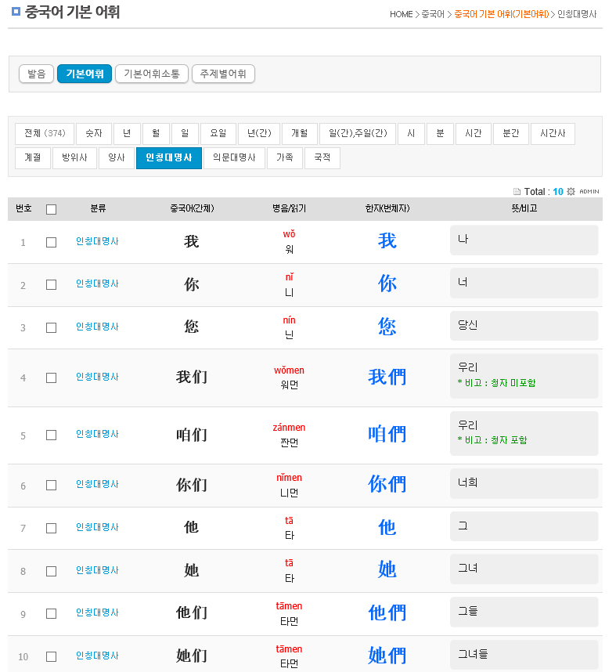Viewport: 616px width, 672px height.
Task: Click the 인칭대명사 category link in row 3
Action: pos(97,327)
